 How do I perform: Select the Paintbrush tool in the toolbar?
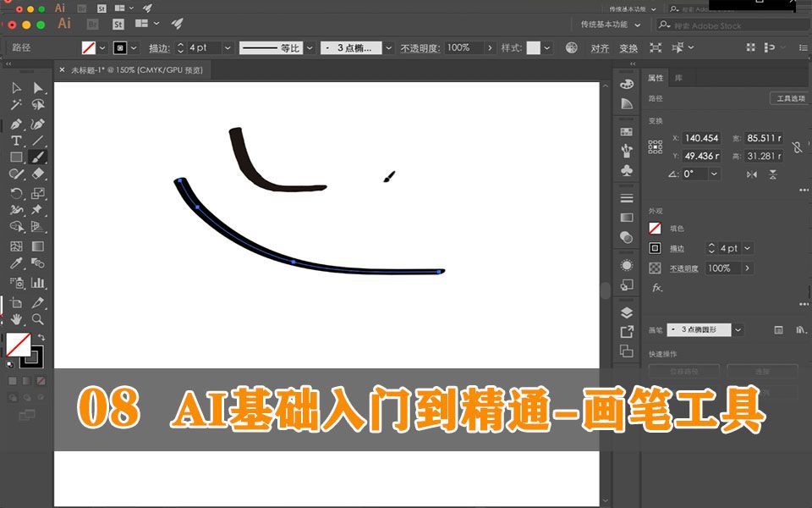[x=38, y=157]
